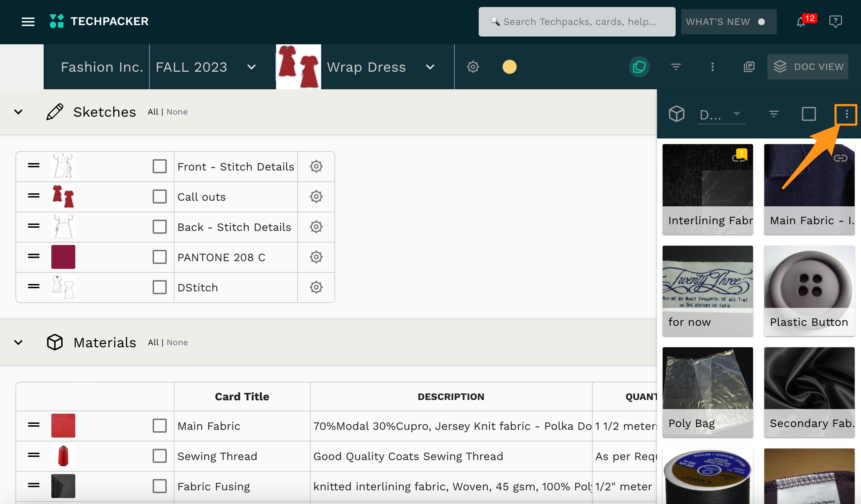The height and width of the screenshot is (504, 861).
Task: Open the library panel three-dot menu
Action: (x=846, y=114)
